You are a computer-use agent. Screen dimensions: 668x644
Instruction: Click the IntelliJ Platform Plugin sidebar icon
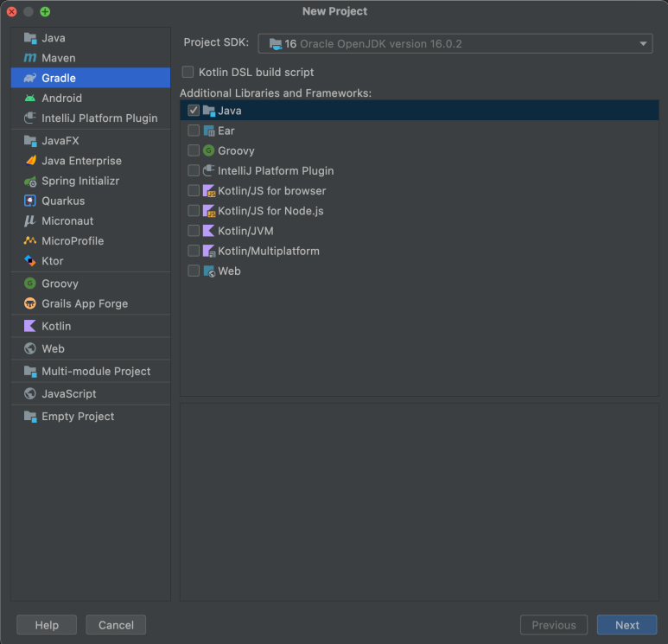(x=30, y=118)
